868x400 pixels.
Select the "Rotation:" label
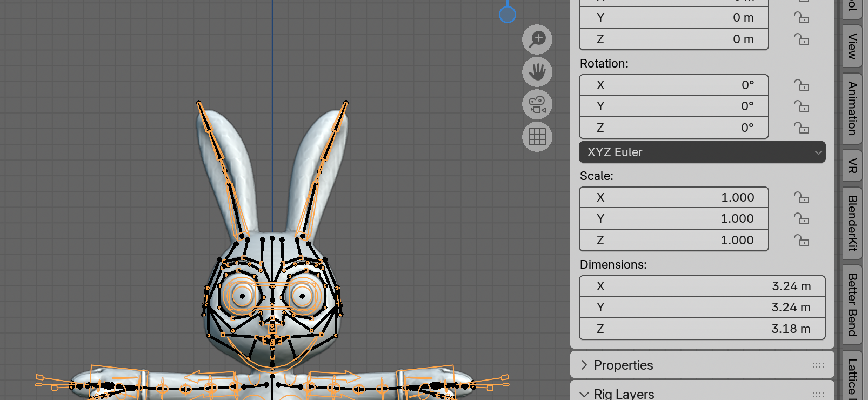pyautogui.click(x=604, y=64)
